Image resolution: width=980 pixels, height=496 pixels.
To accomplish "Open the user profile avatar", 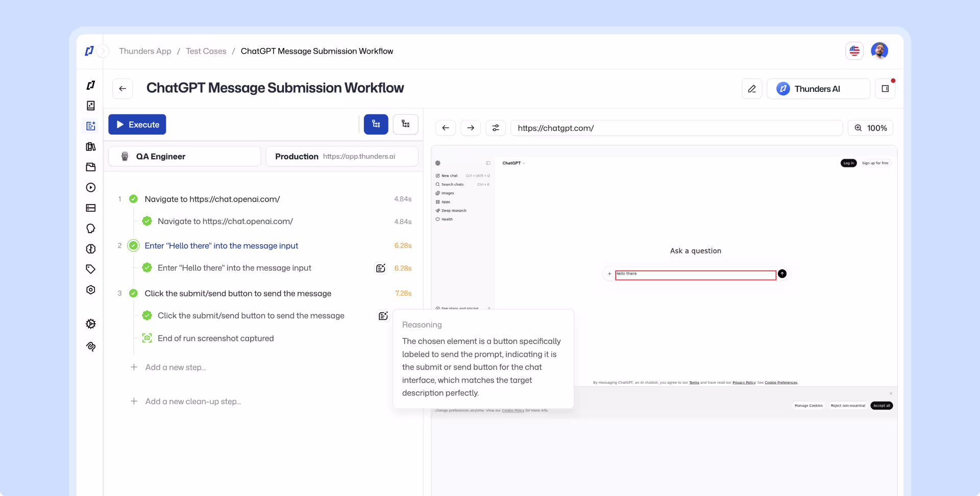I will [879, 51].
